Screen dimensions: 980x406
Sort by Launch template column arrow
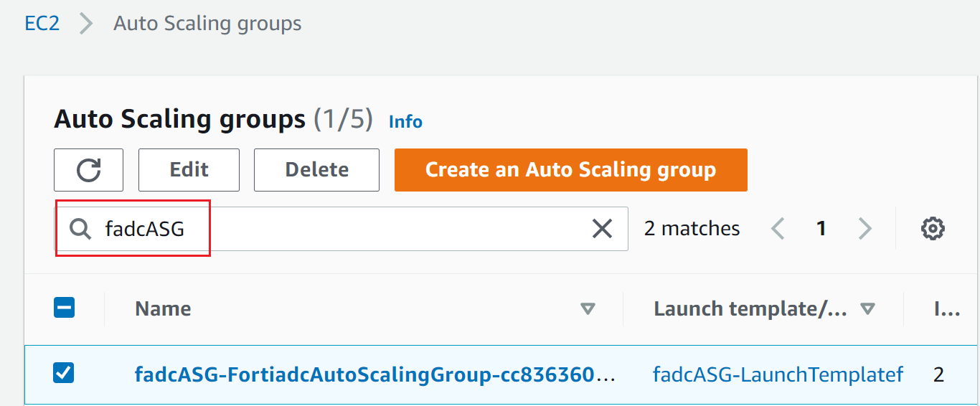pyautogui.click(x=867, y=309)
